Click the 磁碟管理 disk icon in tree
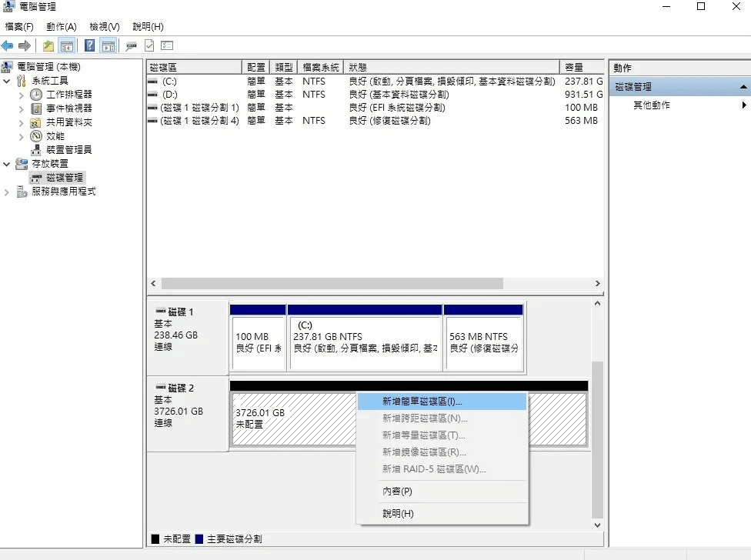Viewport: 751px width, 560px height. point(36,178)
